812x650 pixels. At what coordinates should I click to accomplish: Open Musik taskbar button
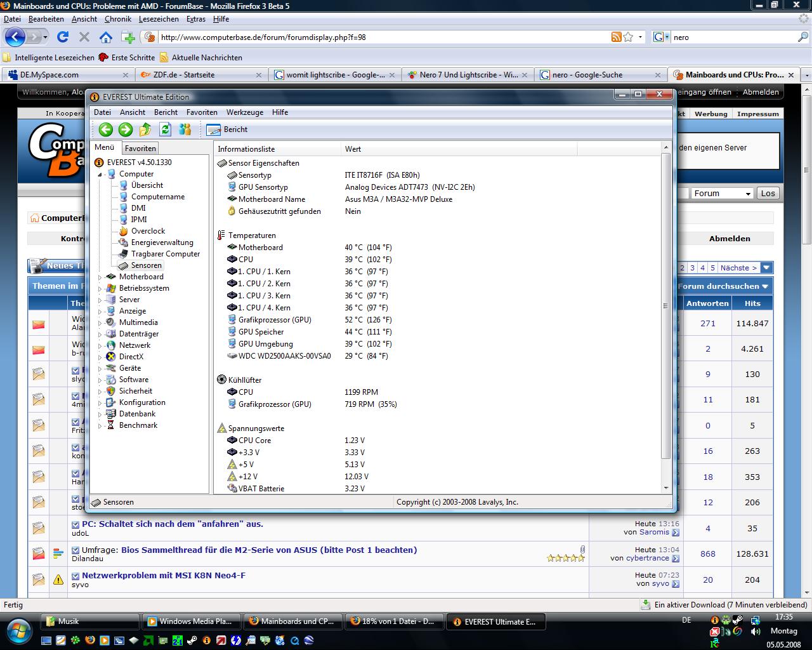(x=90, y=621)
